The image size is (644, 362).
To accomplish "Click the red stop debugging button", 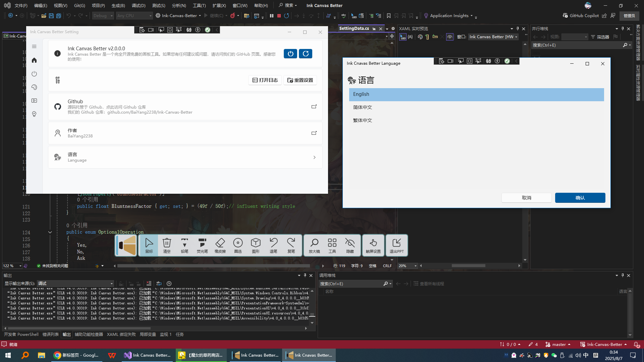I will click(279, 16).
